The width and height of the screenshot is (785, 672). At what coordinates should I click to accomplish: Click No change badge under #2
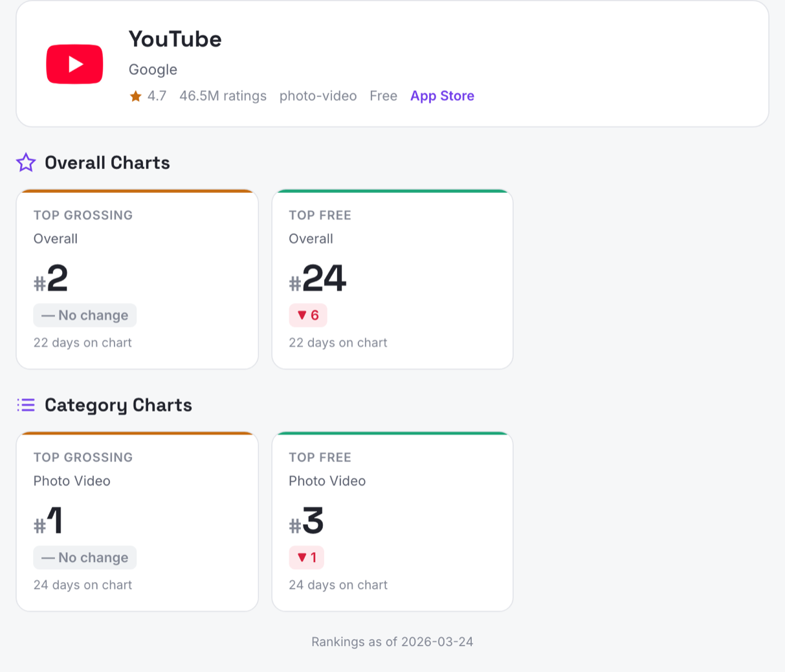point(85,315)
